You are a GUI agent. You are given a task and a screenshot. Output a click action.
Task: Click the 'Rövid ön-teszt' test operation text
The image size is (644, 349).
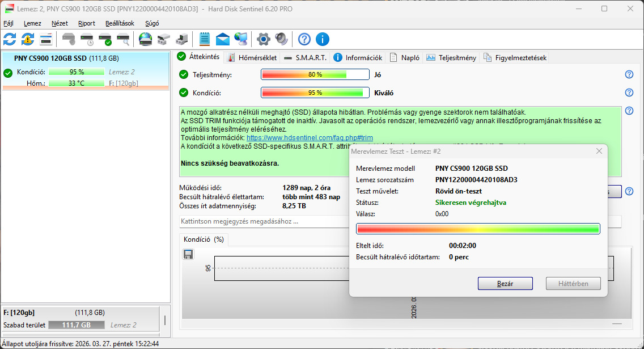coord(459,191)
